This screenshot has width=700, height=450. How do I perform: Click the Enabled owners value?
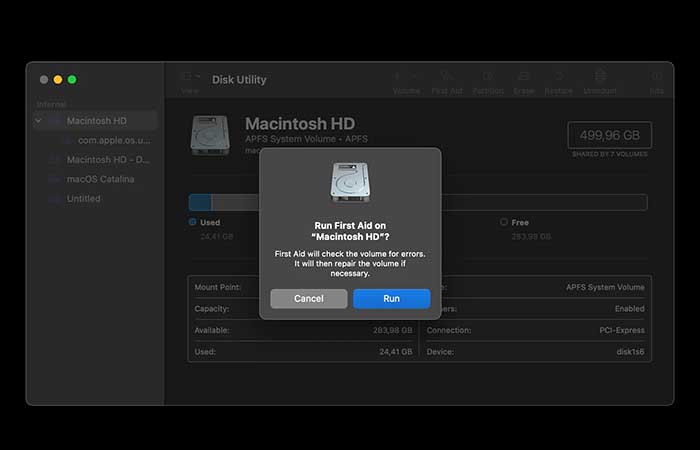pyautogui.click(x=629, y=308)
